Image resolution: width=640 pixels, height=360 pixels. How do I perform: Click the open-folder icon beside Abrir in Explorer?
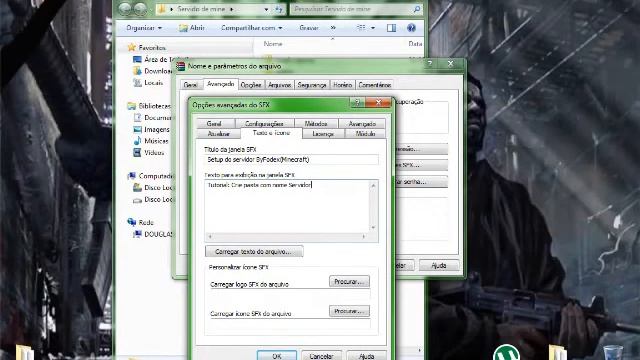pos(183,28)
